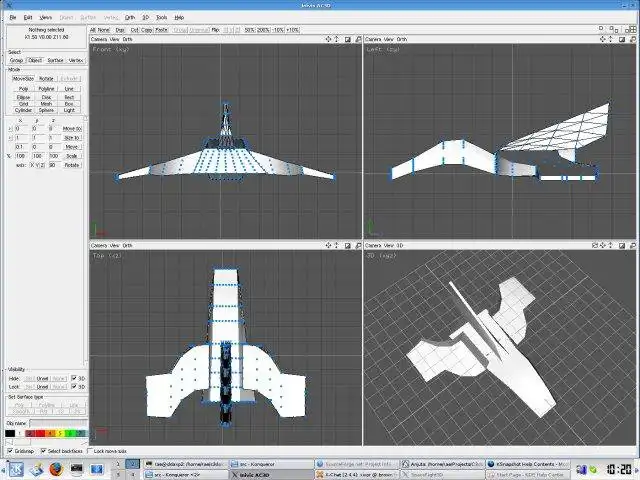Set select mode to Group
640x480 pixels.
point(16,60)
